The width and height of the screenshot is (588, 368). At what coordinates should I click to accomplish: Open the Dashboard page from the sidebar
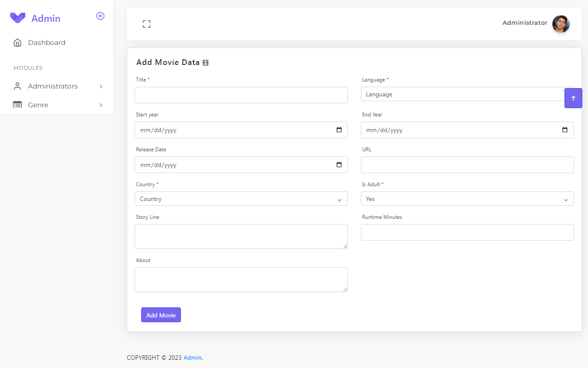click(47, 42)
